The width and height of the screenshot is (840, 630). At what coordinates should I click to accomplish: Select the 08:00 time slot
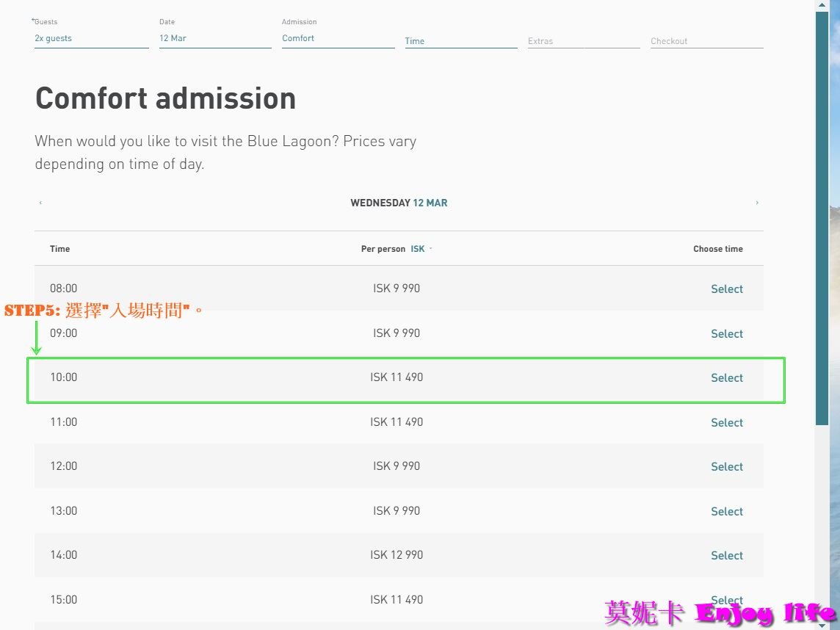726,289
